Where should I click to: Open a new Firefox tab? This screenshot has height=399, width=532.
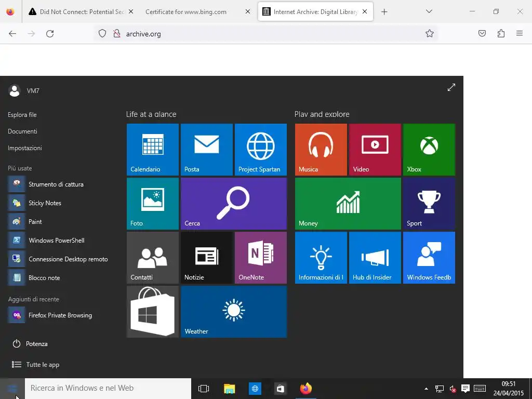tap(384, 12)
